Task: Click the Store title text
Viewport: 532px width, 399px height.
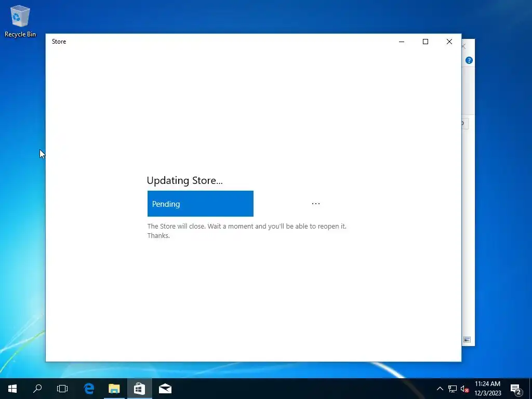Action: pyautogui.click(x=59, y=42)
